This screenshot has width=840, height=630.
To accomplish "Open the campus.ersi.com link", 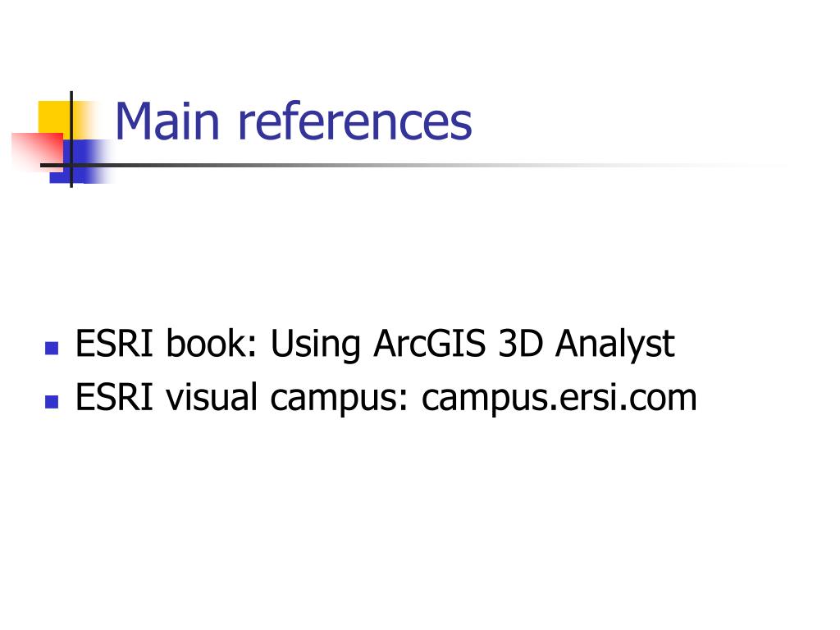I will click(x=559, y=399).
